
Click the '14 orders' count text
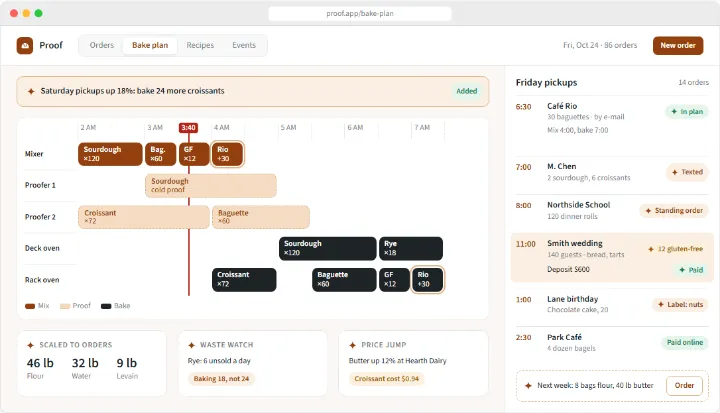(x=693, y=83)
